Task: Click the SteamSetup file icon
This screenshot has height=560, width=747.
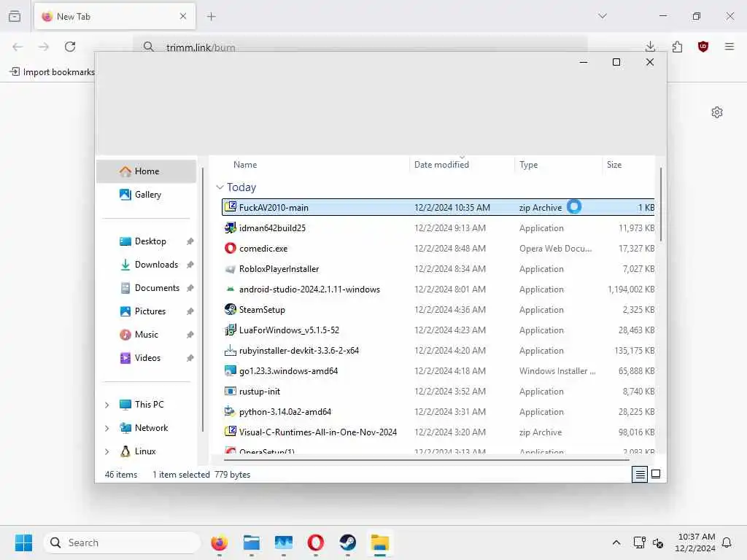Action: coord(231,309)
